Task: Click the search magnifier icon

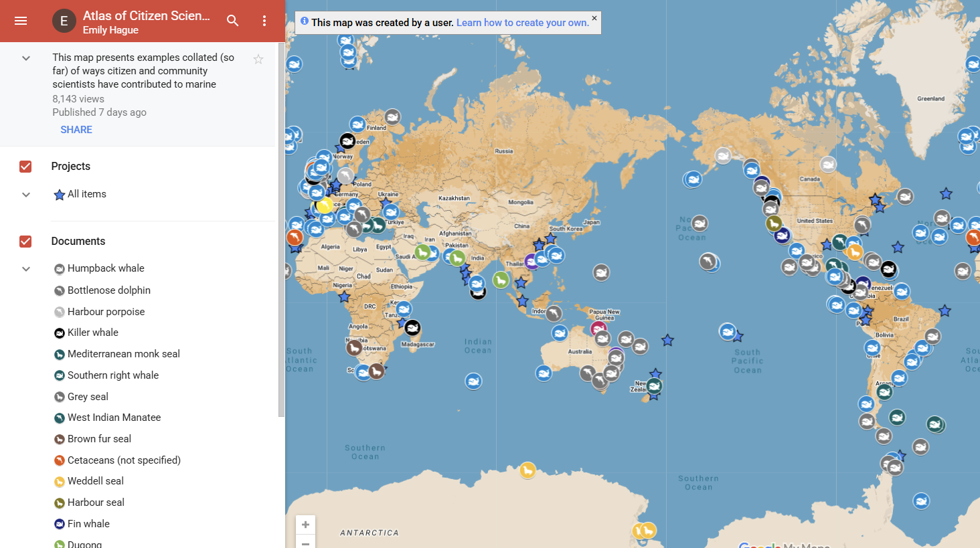Action: [x=232, y=21]
